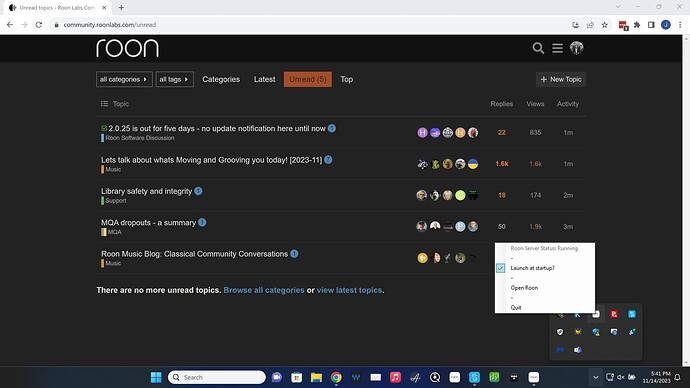The height and width of the screenshot is (388, 690).
Task: Click the 22 replies count in first row
Action: click(502, 132)
